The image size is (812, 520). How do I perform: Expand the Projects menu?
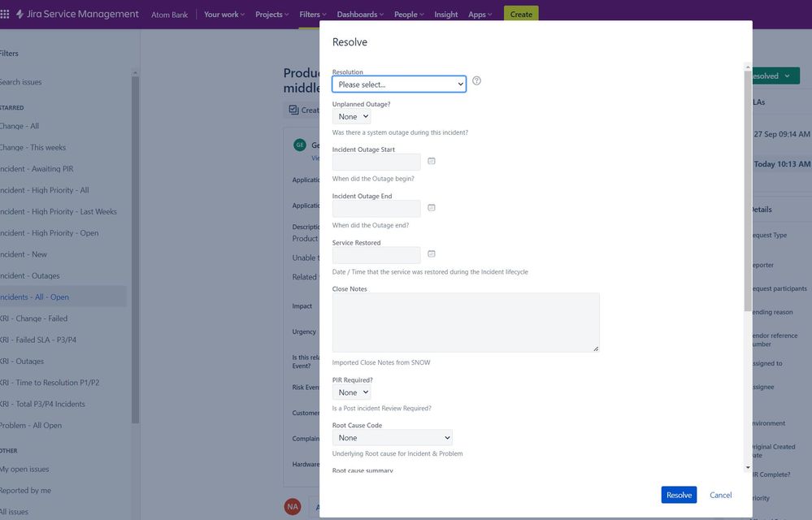pyautogui.click(x=271, y=15)
